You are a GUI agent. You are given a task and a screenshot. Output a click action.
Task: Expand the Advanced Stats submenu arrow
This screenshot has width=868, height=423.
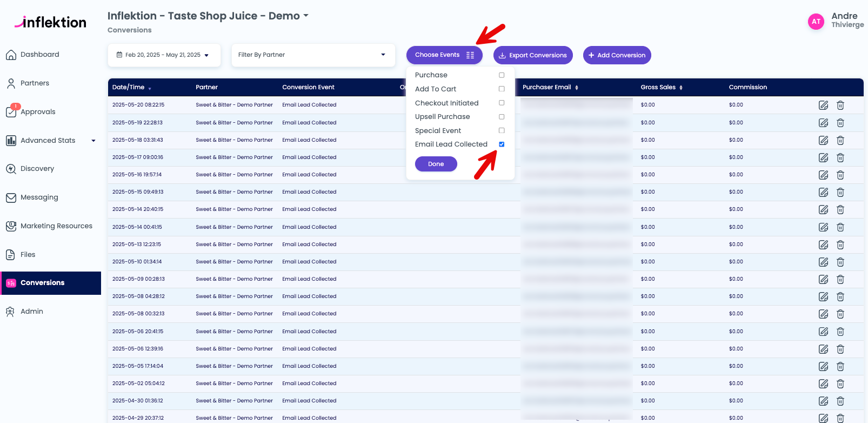(94, 141)
